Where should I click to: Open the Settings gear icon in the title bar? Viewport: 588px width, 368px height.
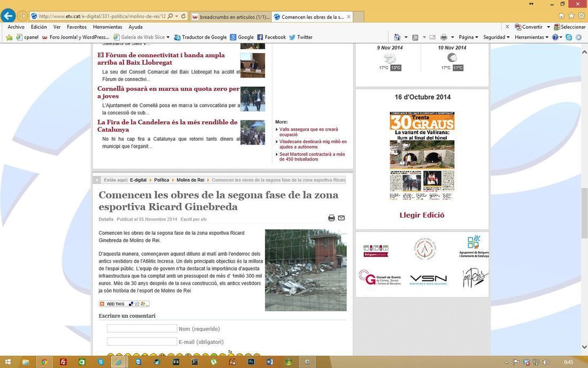pos(581,16)
